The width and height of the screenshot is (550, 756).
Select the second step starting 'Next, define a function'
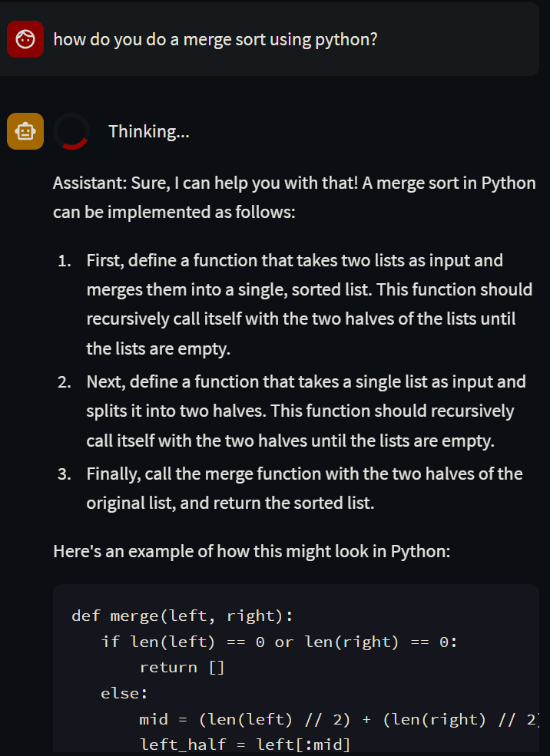[306, 411]
